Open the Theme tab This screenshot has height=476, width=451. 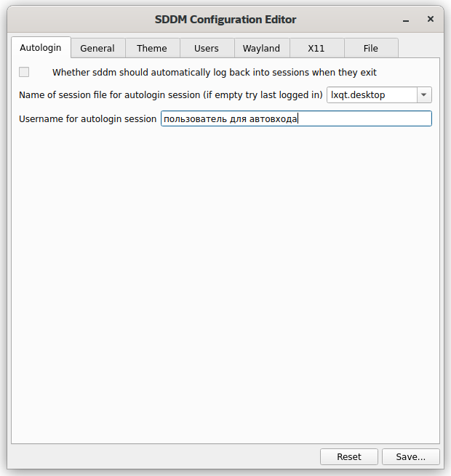click(x=152, y=48)
